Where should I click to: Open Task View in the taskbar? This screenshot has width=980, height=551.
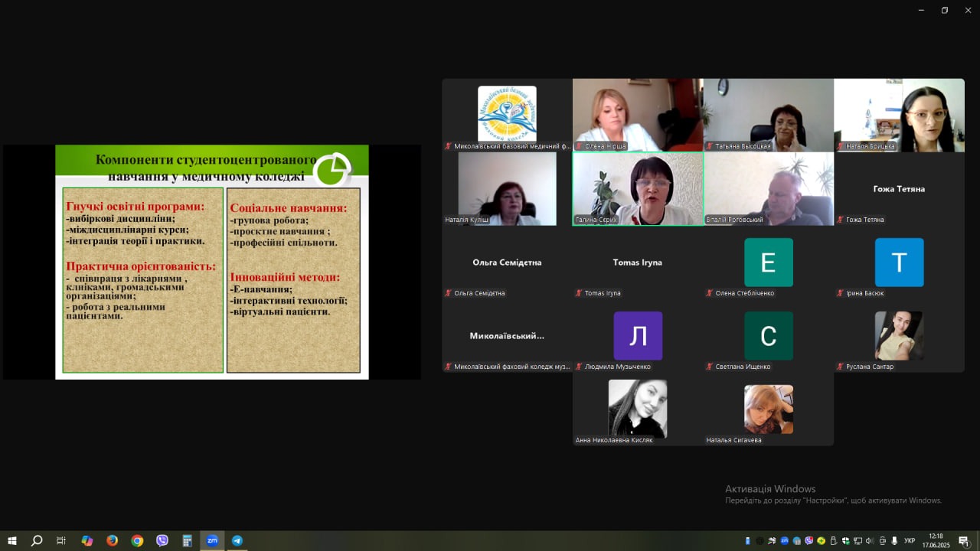pos(61,540)
